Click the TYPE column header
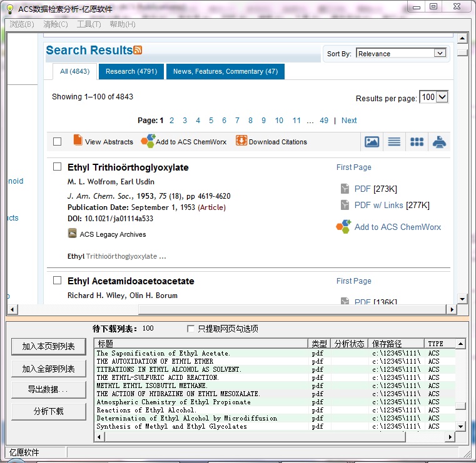This screenshot has width=476, height=463. click(x=440, y=344)
